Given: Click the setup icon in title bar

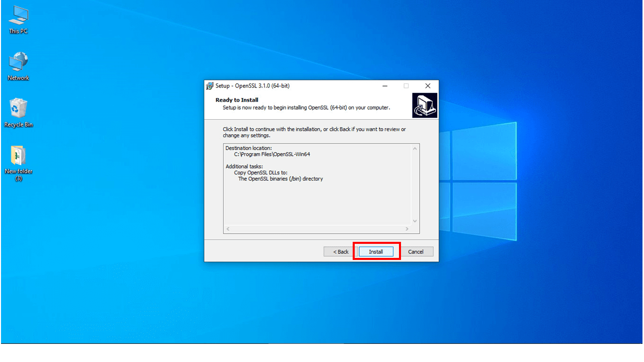Looking at the screenshot, I should click(x=210, y=86).
